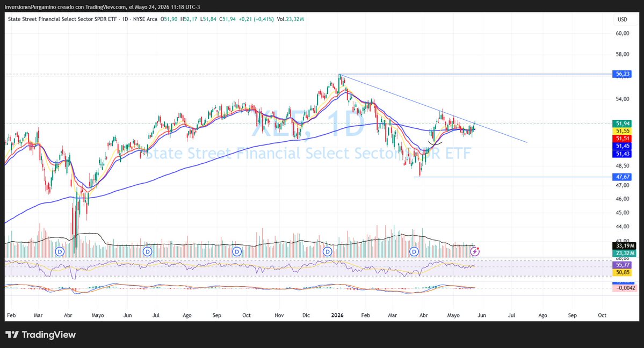Click the +0,21 (+0,41%) change value
644x348 pixels.
pyautogui.click(x=256, y=19)
